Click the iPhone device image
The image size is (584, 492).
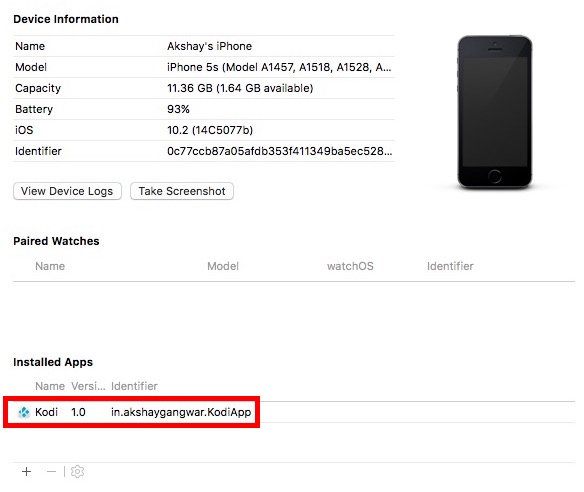pos(495,112)
